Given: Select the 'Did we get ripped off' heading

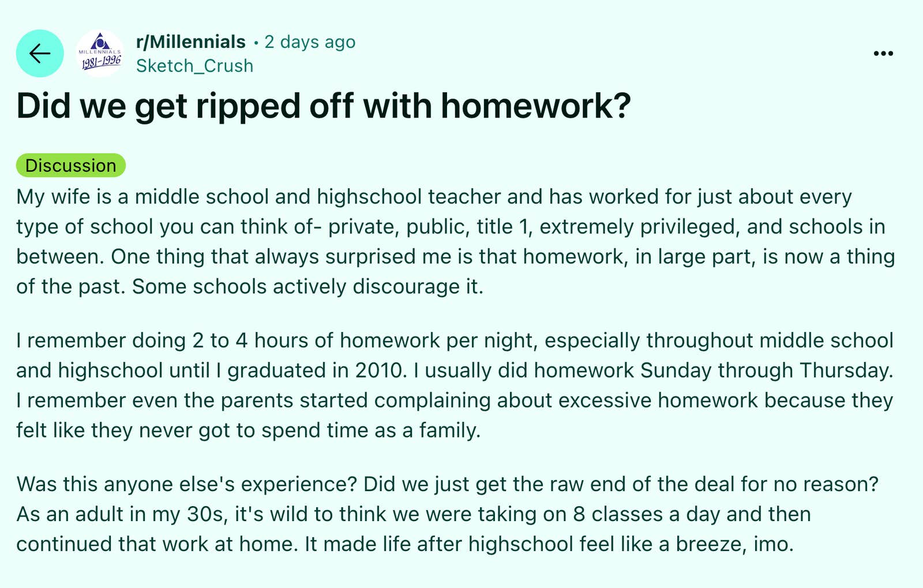Looking at the screenshot, I should 323,106.
